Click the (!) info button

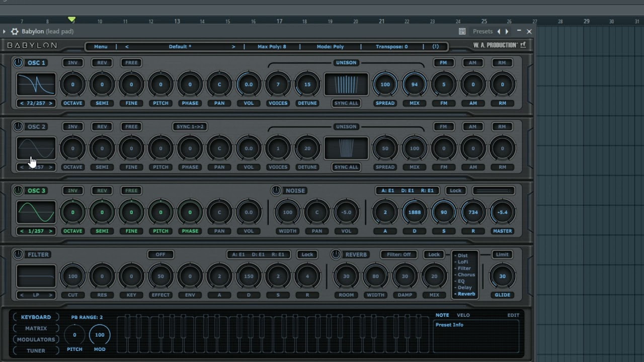(436, 46)
